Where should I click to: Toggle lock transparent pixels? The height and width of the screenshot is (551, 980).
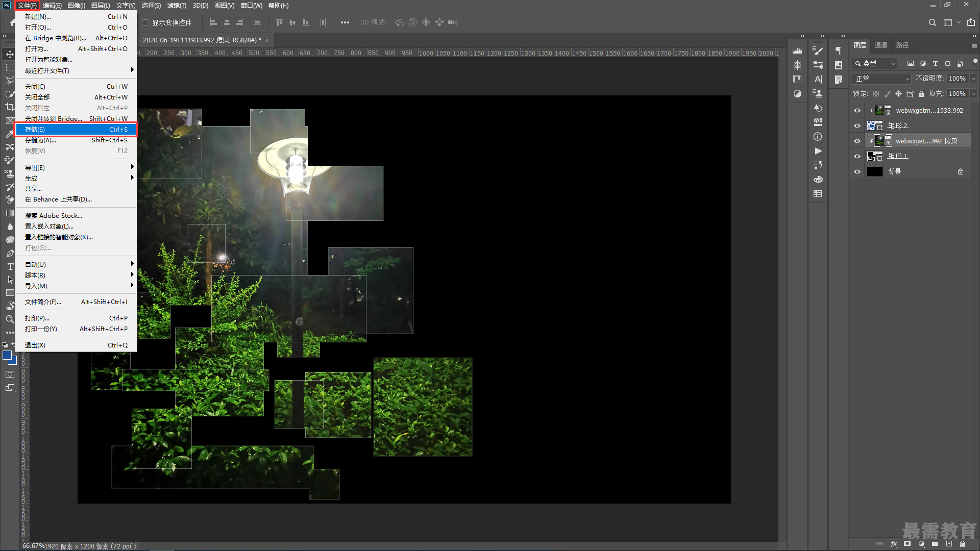[876, 94]
